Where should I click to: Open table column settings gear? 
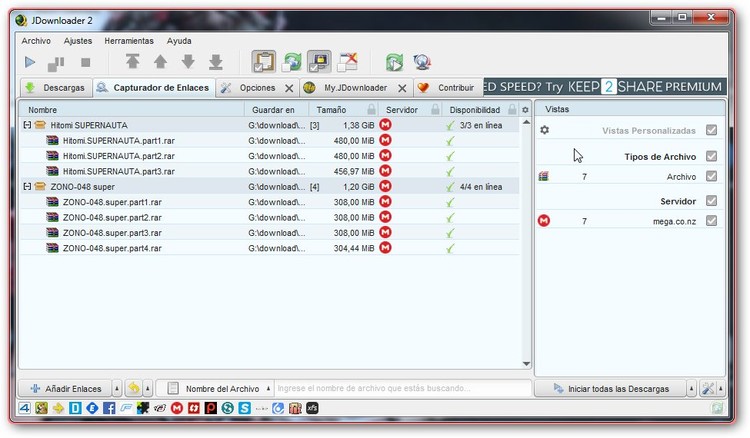(525, 110)
